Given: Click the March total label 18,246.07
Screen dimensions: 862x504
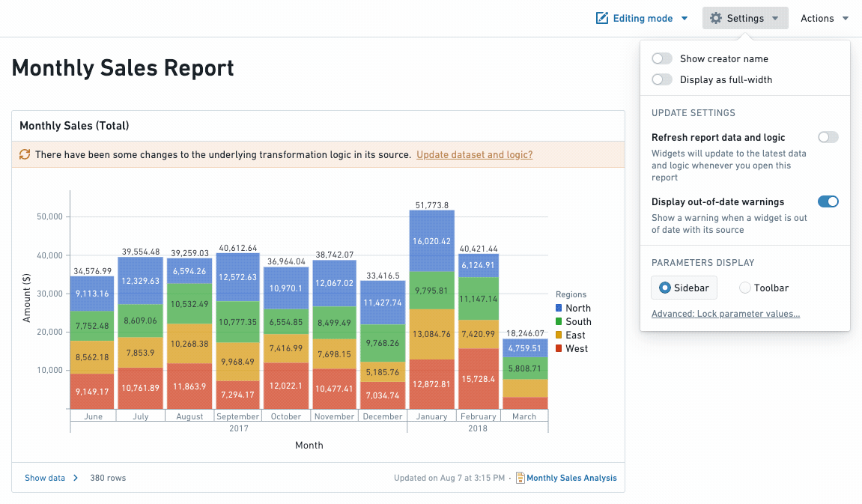Looking at the screenshot, I should [525, 333].
